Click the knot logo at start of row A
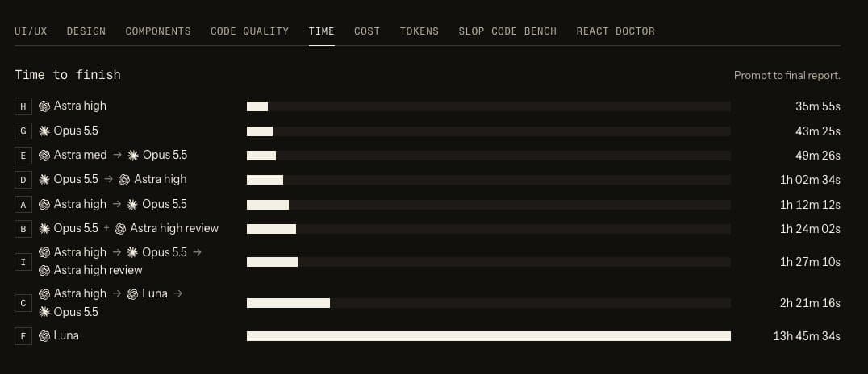The height and width of the screenshot is (374, 868). pos(44,205)
